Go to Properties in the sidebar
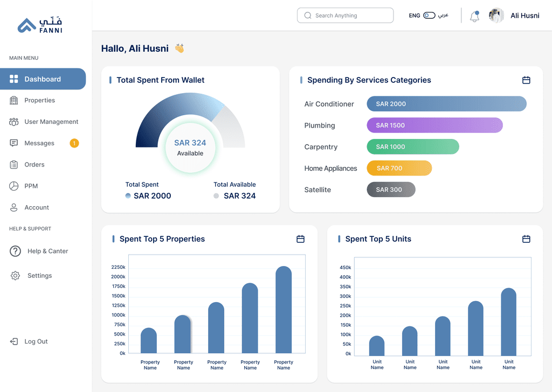This screenshot has height=392, width=552. click(x=40, y=100)
